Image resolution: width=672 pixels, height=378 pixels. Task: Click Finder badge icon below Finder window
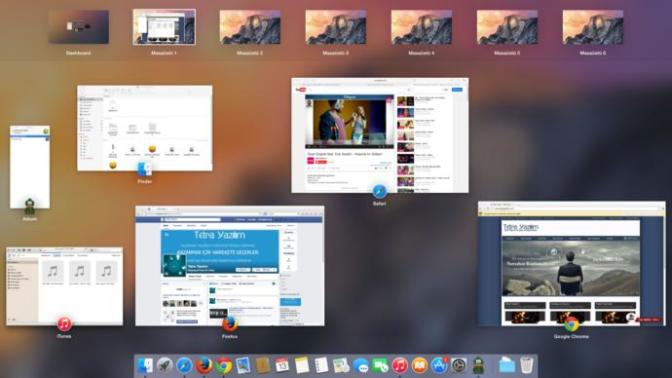144,169
